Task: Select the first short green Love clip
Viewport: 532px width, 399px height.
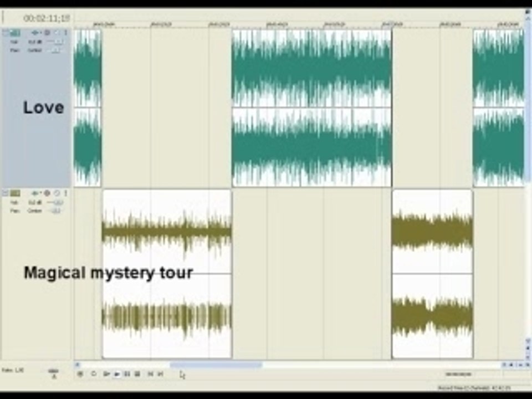Action: pyautogui.click(x=88, y=108)
